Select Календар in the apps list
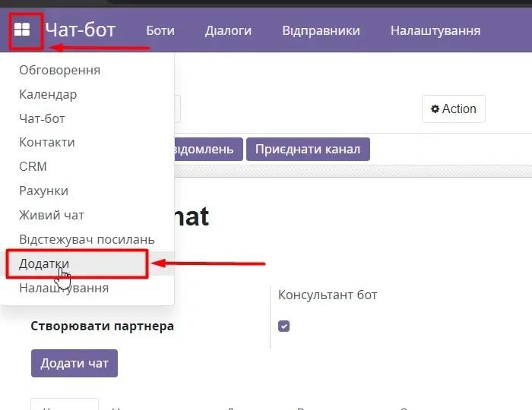 (x=48, y=94)
